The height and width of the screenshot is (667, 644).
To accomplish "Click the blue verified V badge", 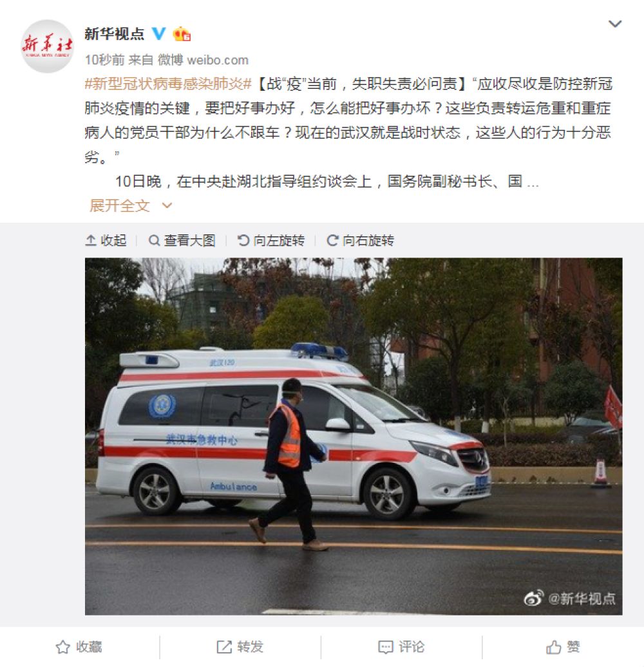I will 158,33.
